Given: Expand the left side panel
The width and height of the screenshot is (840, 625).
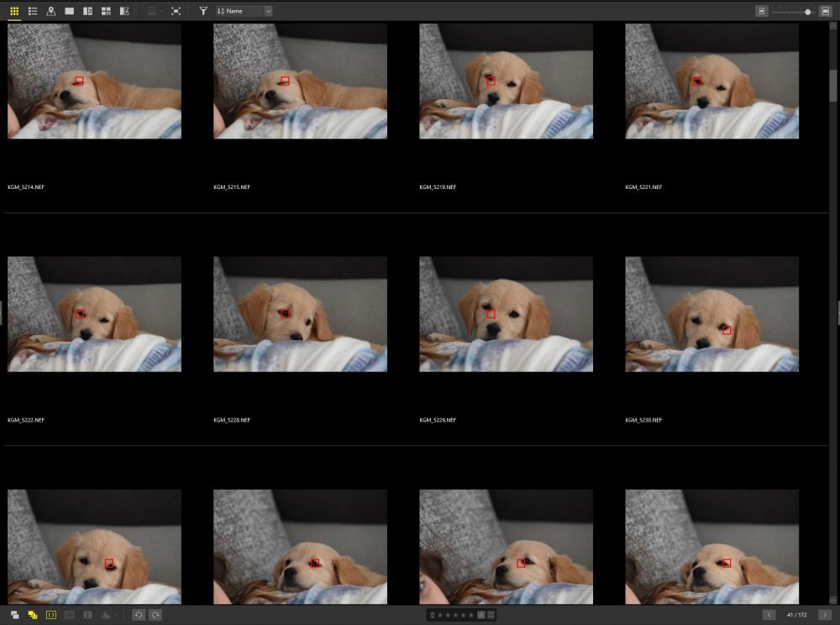Looking at the screenshot, I should pyautogui.click(x=1, y=312).
